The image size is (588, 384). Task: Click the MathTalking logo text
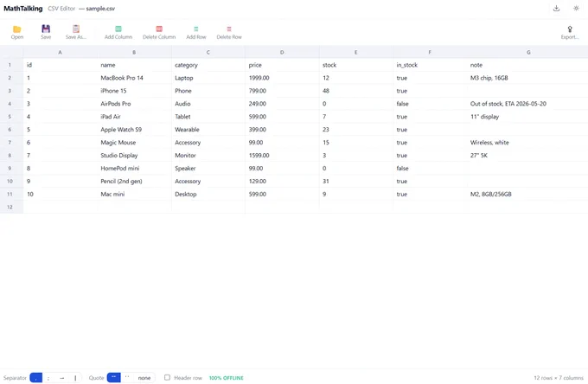(22, 9)
